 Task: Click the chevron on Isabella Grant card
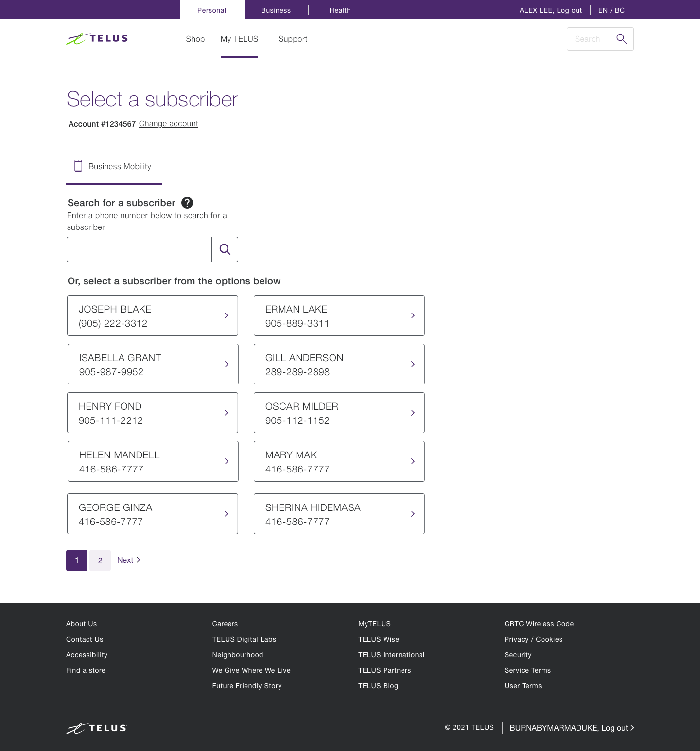point(227,364)
